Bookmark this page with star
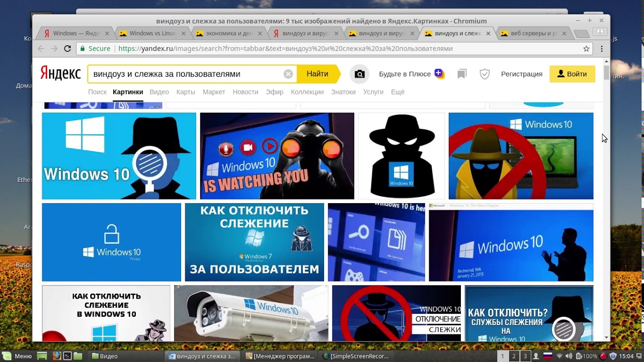This screenshot has width=644, height=362. (586, 49)
